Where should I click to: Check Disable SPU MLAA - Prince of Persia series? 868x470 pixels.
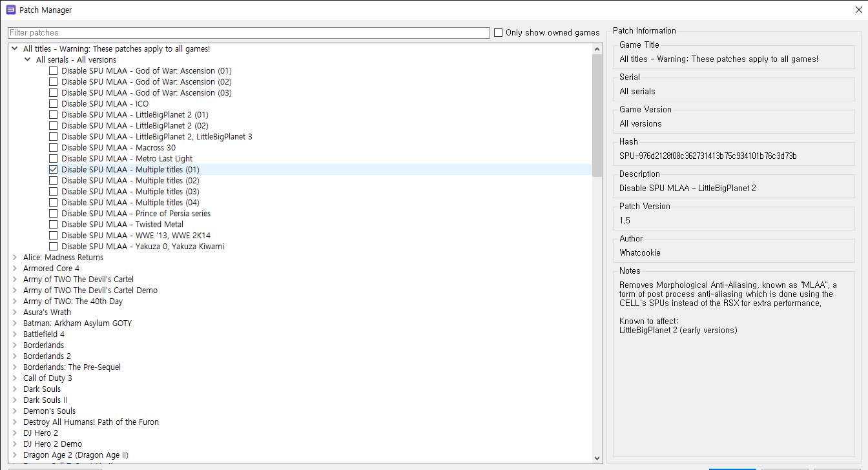point(53,214)
